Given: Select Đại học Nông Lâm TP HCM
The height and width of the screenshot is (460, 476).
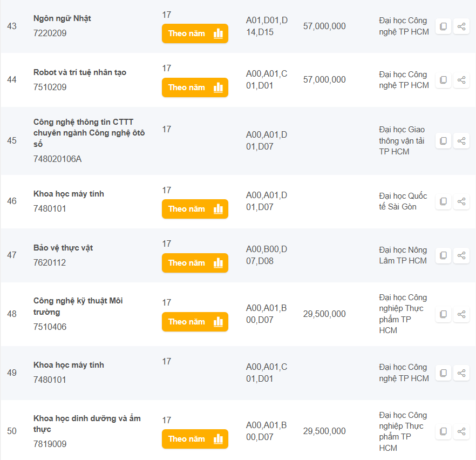Looking at the screenshot, I should point(403,255).
